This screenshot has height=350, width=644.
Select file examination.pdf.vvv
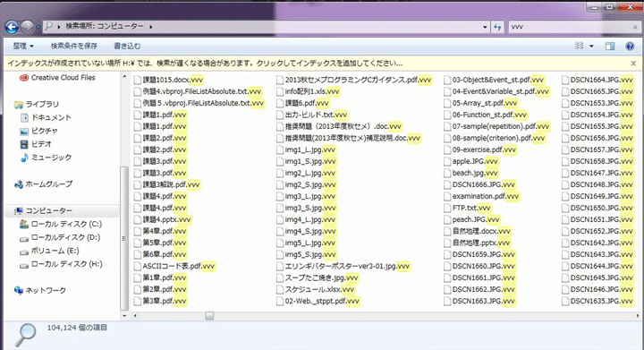[482, 196]
